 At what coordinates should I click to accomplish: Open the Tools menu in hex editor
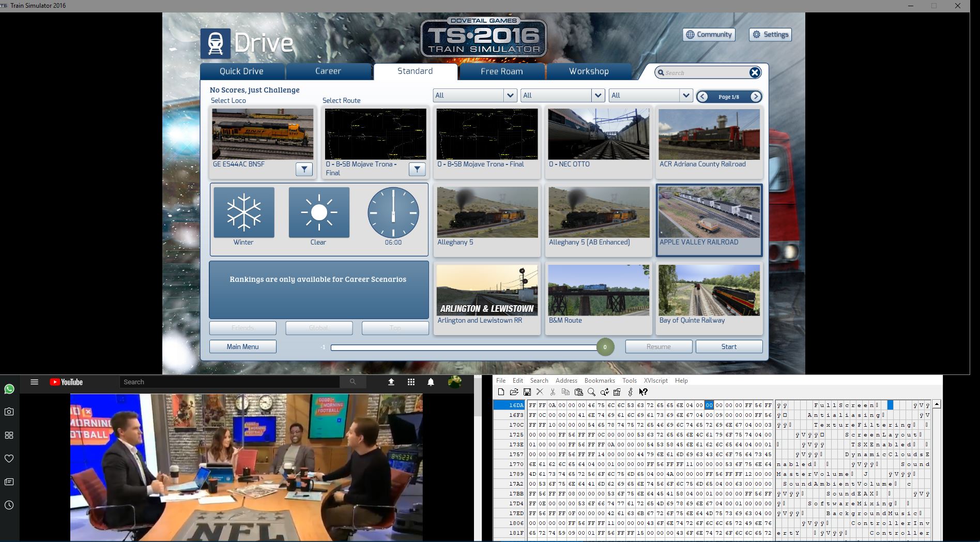(629, 381)
